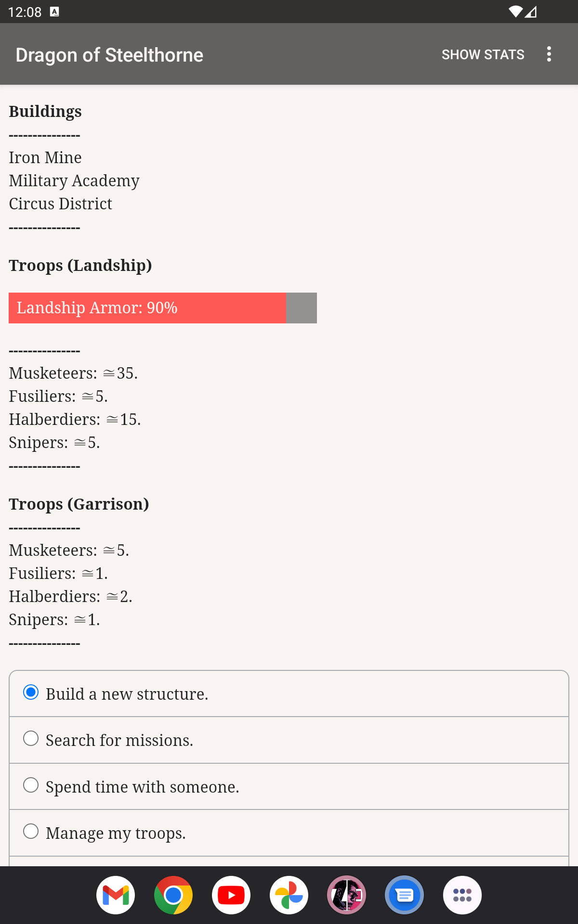578x924 pixels.
Task: Open YouTube app in dock
Action: (231, 895)
